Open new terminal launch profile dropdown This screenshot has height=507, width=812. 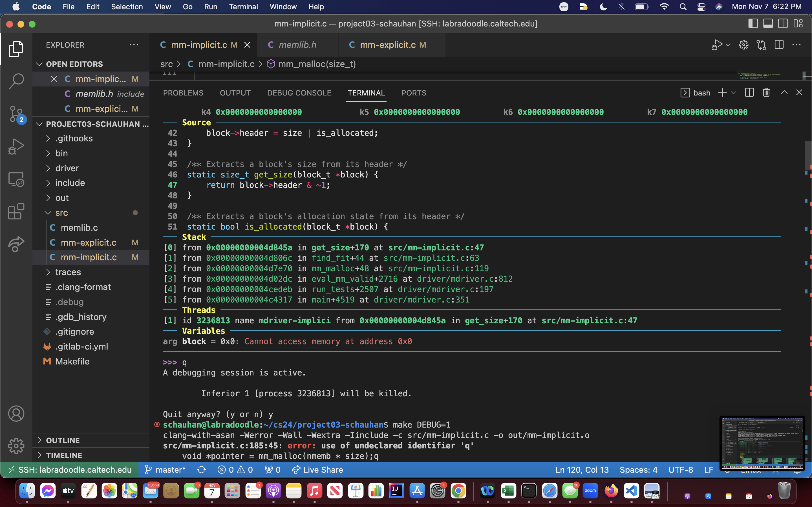pos(734,93)
